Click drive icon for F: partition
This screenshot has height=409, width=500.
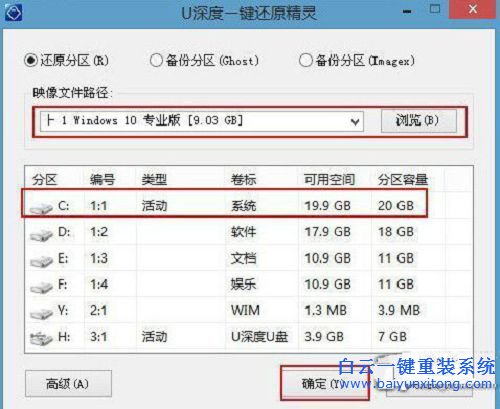point(41,287)
